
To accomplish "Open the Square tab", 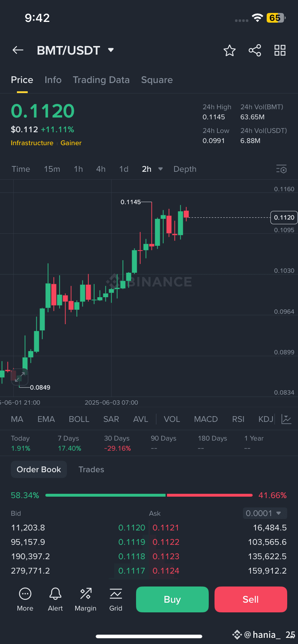I will [157, 80].
